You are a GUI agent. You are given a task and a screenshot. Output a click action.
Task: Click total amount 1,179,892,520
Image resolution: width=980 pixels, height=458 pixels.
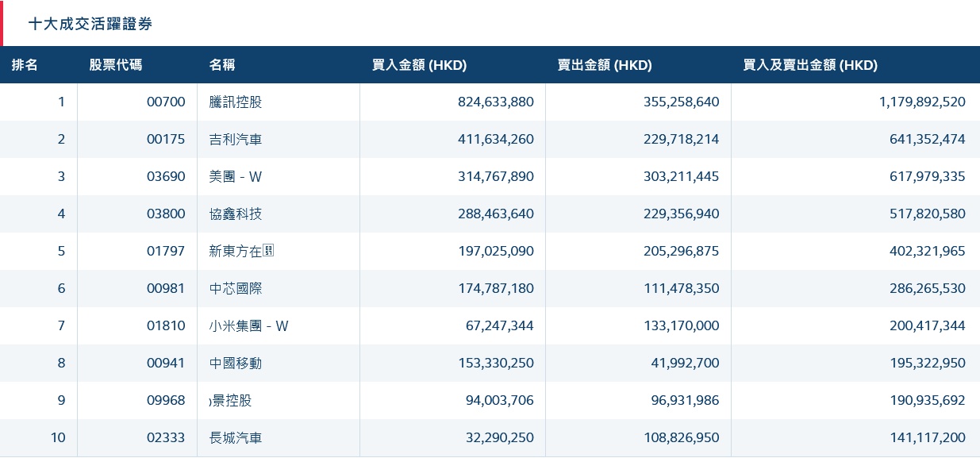pos(922,102)
